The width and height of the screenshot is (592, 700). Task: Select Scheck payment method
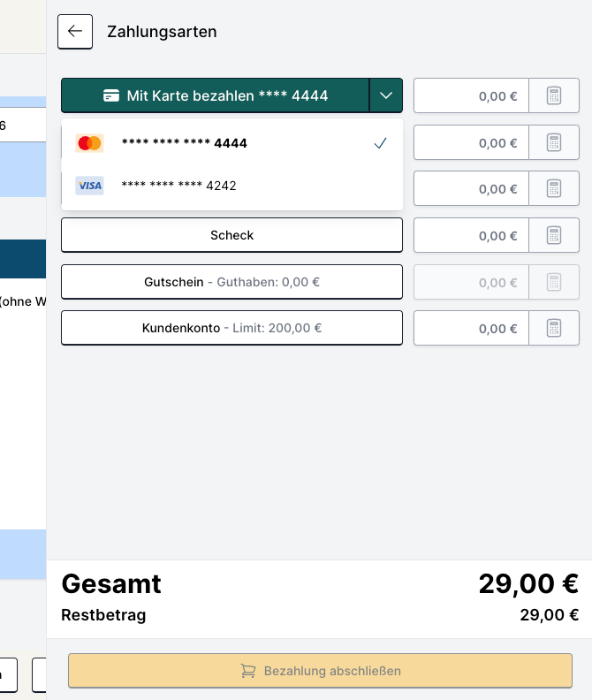coord(231,235)
